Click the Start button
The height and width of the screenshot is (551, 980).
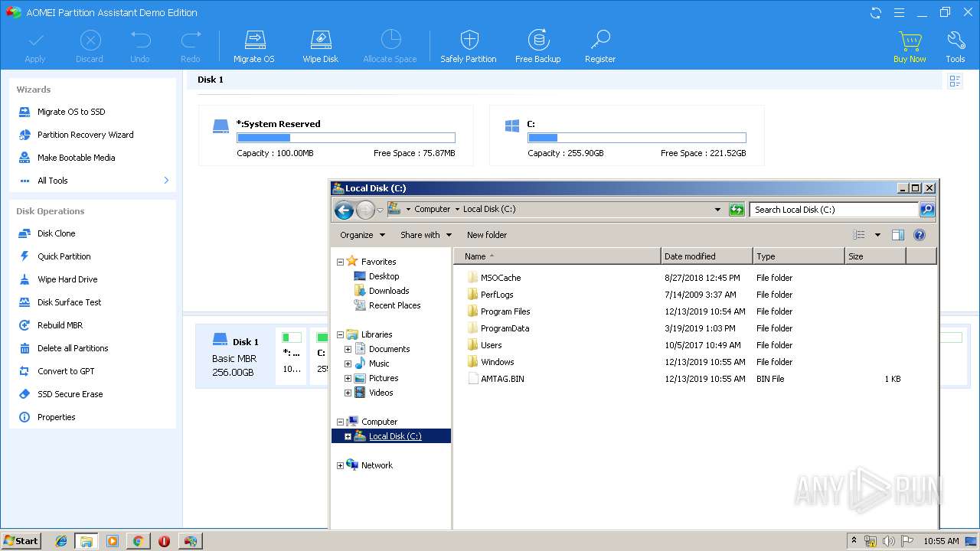tap(21, 540)
